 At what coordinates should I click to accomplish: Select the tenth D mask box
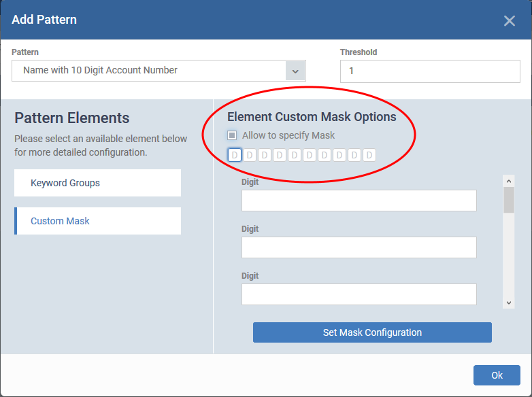(x=369, y=155)
